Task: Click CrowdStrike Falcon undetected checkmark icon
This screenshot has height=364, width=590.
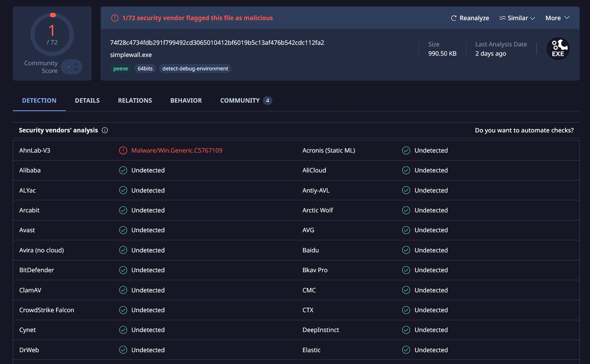Action: tap(123, 310)
